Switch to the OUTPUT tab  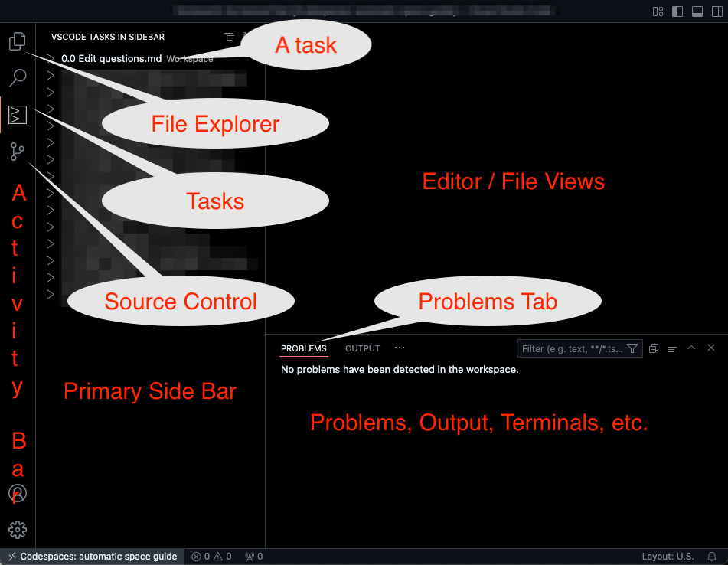pyautogui.click(x=362, y=348)
